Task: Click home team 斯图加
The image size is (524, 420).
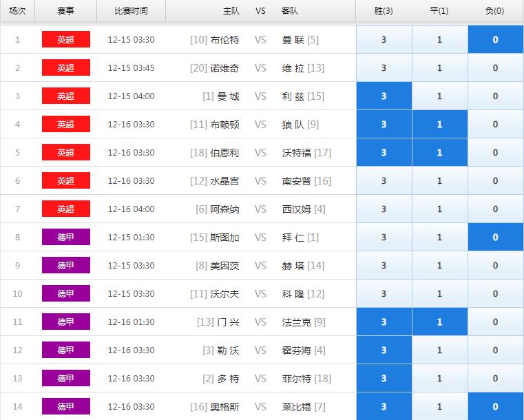Action: [224, 238]
